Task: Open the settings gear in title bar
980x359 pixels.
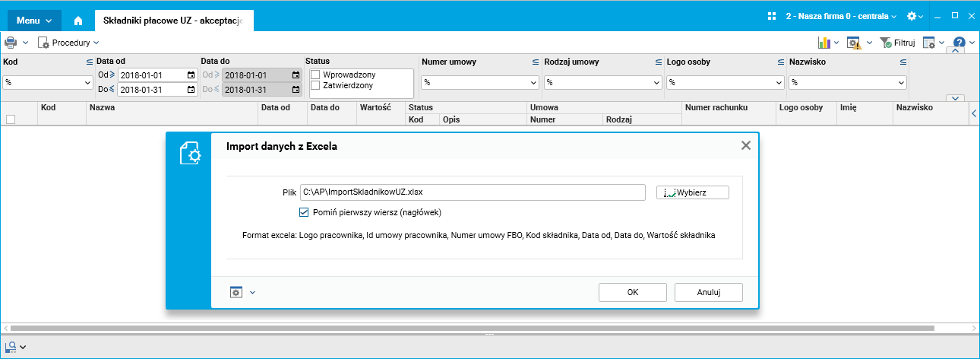Action: click(912, 16)
